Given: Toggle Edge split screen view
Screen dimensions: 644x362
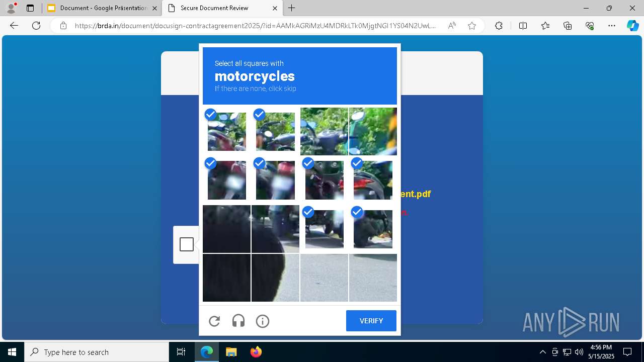Looking at the screenshot, I should [x=523, y=26].
